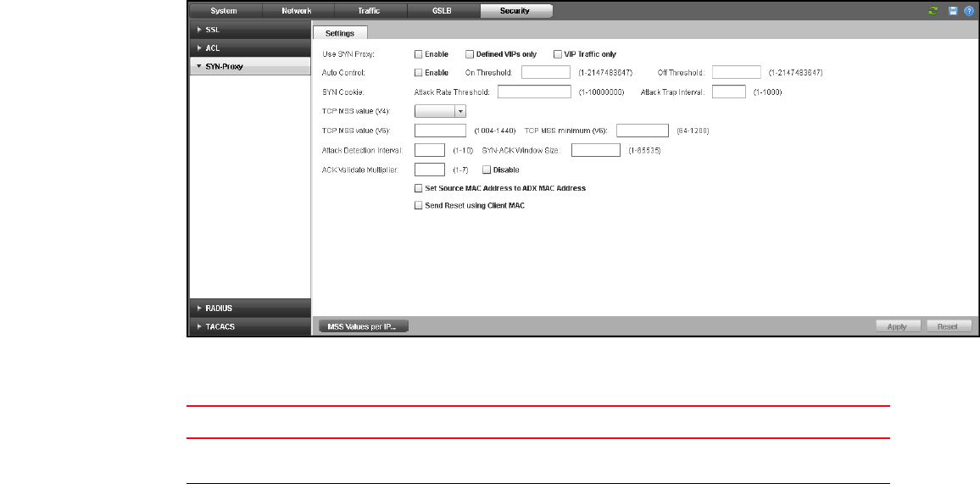Enable the Auto Control checkbox
The width and height of the screenshot is (980, 484).
(418, 73)
